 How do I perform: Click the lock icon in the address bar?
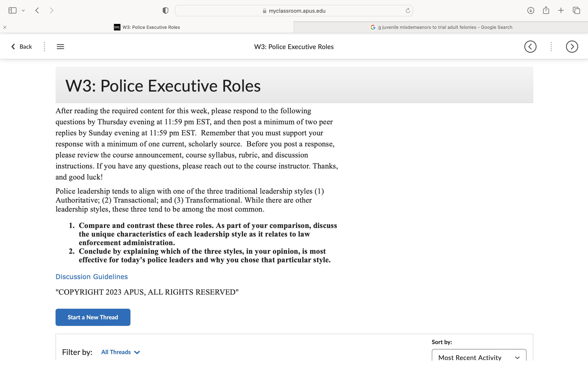point(265,11)
